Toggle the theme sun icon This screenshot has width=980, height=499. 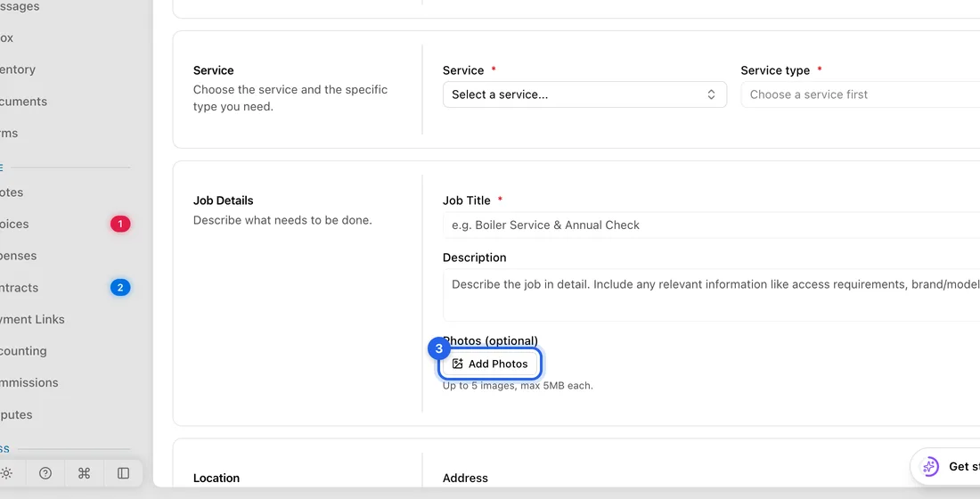[x=6, y=473]
